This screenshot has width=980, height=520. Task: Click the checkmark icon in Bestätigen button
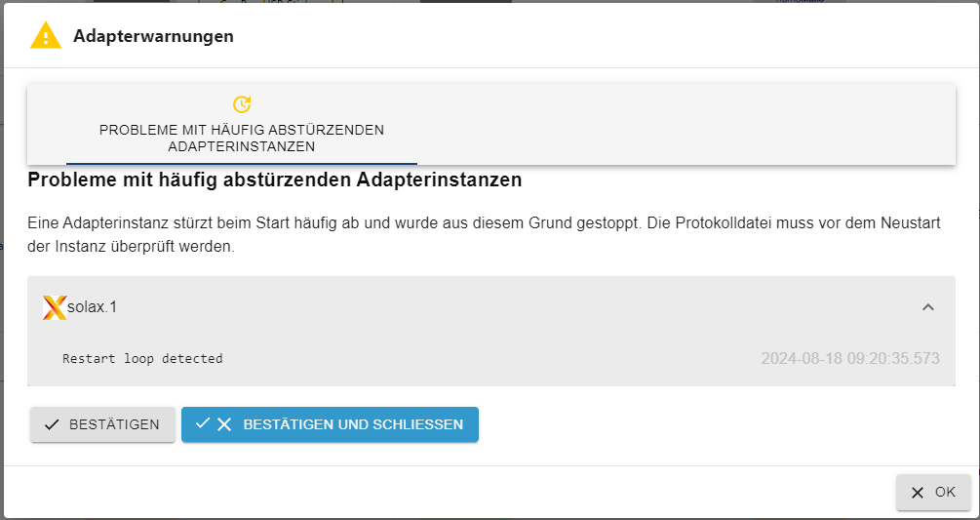coord(53,425)
